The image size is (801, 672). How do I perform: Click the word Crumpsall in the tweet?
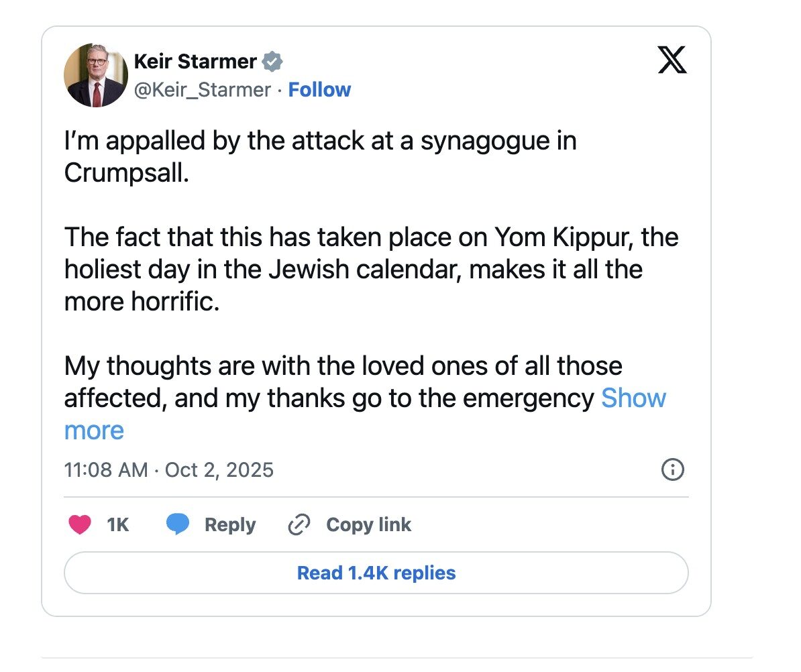126,173
